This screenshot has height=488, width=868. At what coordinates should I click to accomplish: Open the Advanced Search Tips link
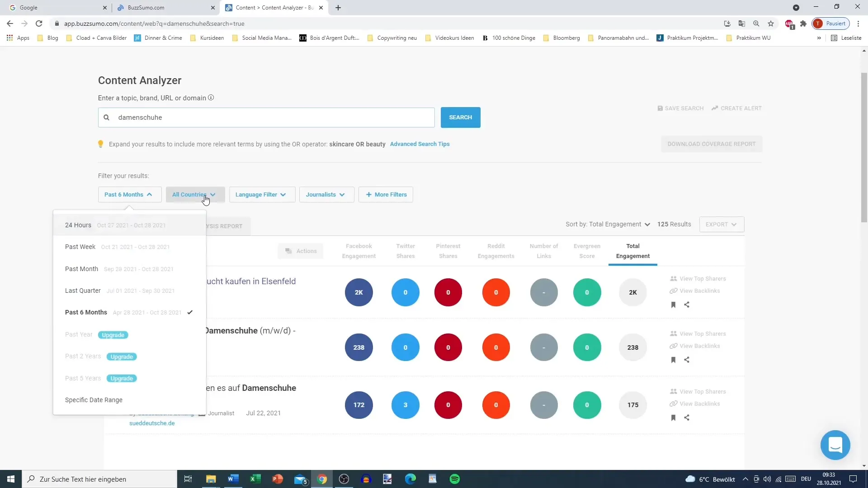click(x=420, y=144)
